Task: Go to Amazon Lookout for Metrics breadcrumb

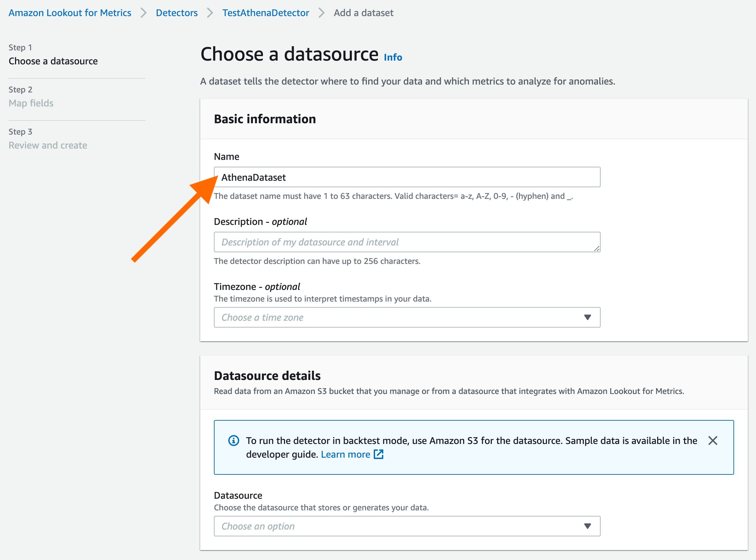Action: (x=70, y=13)
